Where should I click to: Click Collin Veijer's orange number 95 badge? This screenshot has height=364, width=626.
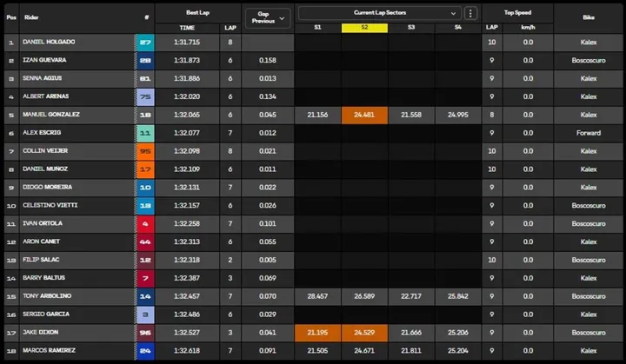[145, 151]
